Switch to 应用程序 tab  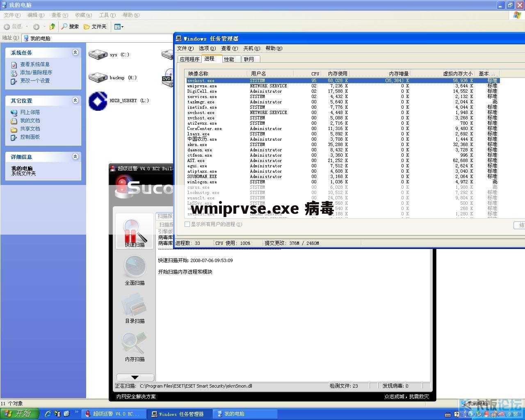189,59
